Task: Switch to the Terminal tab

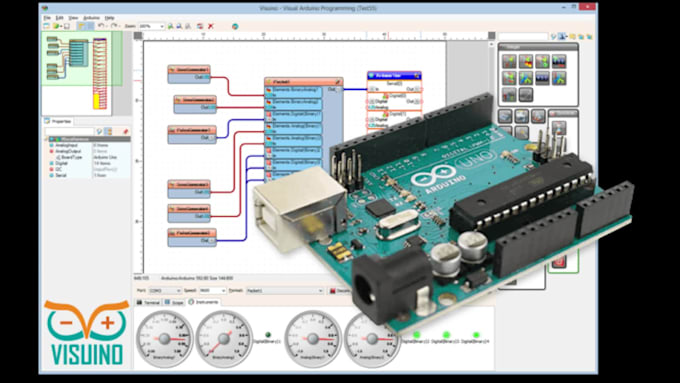Action: click(149, 302)
